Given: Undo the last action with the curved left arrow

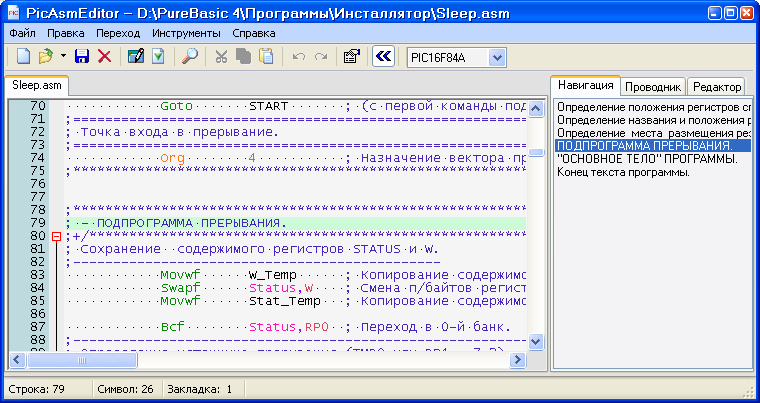Looking at the screenshot, I should [x=299, y=57].
